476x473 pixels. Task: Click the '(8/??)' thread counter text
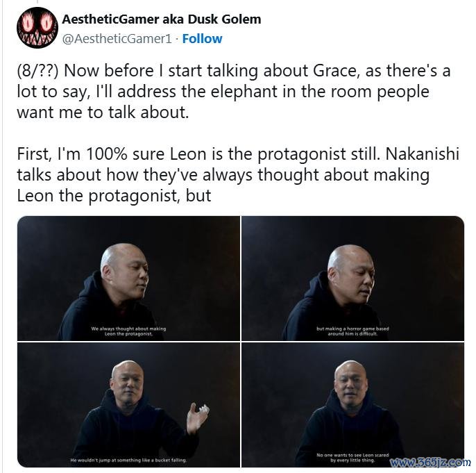coord(37,71)
